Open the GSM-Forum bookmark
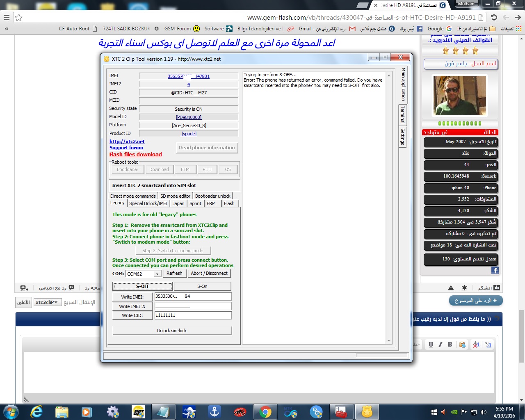 pos(182,29)
